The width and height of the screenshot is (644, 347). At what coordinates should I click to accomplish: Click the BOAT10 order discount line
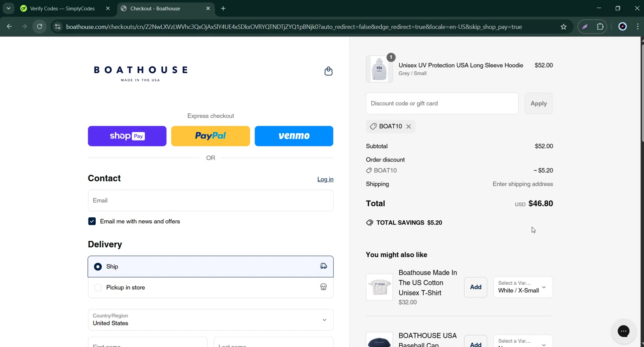[x=459, y=170]
